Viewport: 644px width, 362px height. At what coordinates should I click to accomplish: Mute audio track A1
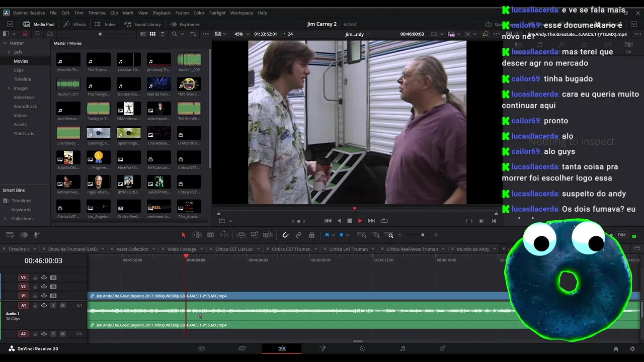click(62, 305)
